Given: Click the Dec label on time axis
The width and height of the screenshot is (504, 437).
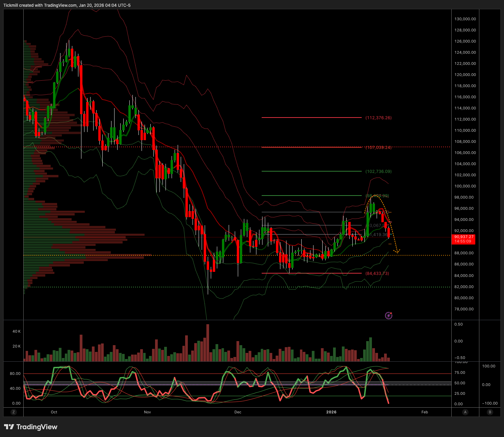Looking at the screenshot, I should click(238, 412).
